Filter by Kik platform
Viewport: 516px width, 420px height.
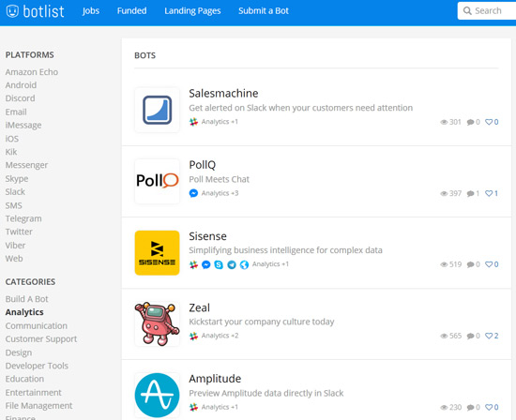(11, 152)
